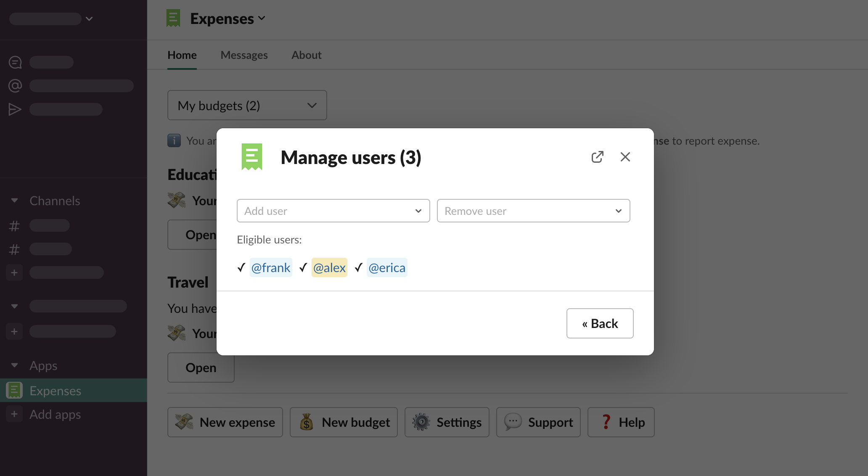Switch to the Messages tab

point(244,55)
